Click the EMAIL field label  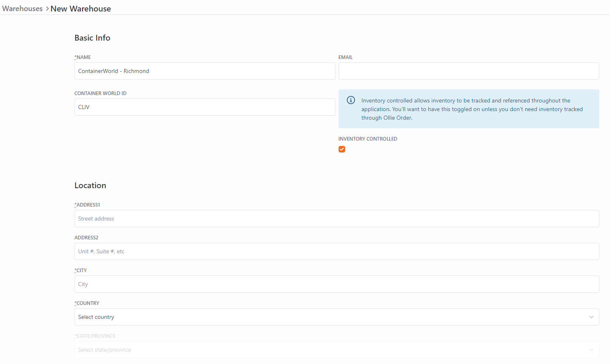pyautogui.click(x=346, y=57)
